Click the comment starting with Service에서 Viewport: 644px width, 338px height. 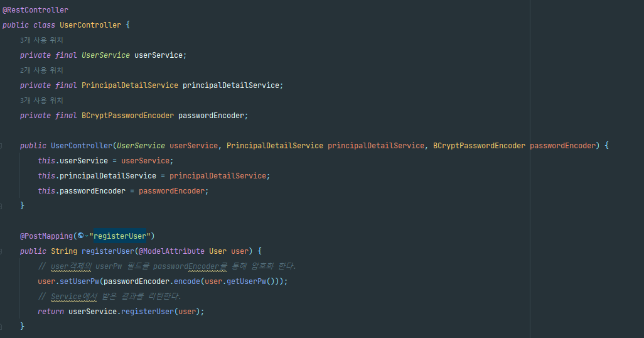coord(109,296)
